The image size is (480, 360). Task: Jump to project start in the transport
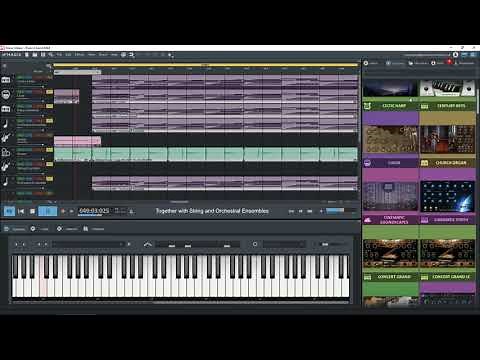click(21, 211)
